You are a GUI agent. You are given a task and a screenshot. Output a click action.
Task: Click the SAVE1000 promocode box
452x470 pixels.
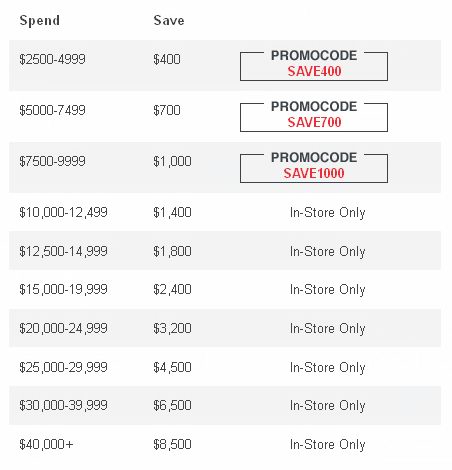[314, 166]
